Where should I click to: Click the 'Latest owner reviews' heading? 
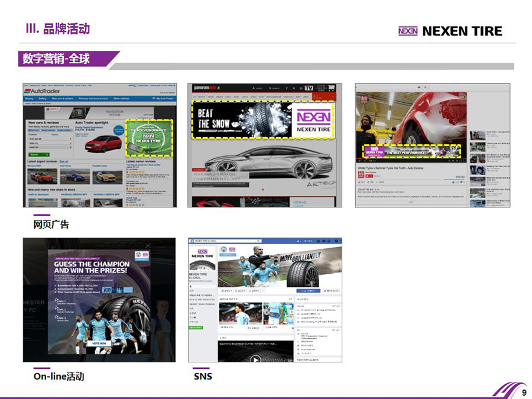(141, 161)
